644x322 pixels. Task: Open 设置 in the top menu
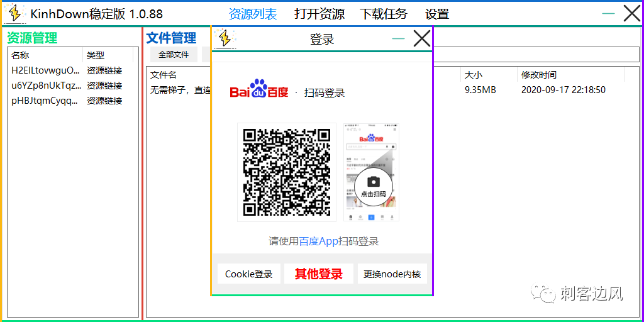point(437,14)
